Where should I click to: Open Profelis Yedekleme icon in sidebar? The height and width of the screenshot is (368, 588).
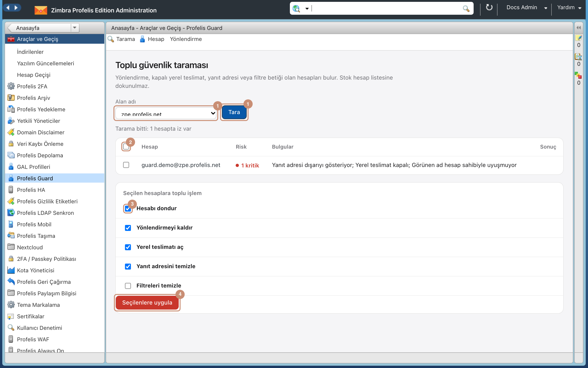click(x=11, y=109)
